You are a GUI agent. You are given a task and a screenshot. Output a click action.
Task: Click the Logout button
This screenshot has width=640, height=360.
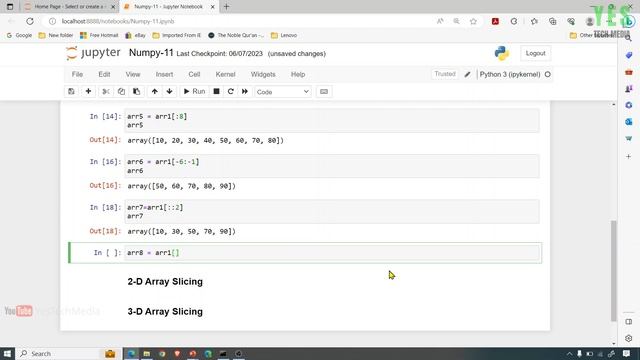[535, 53]
